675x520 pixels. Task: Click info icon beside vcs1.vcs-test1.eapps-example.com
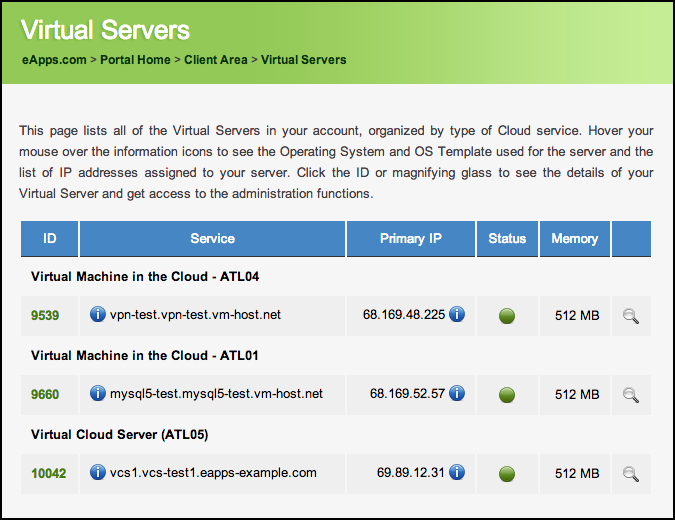click(98, 473)
